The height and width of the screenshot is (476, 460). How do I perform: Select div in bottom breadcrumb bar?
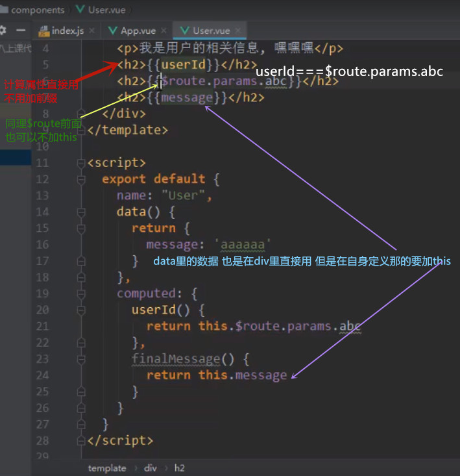151,468
